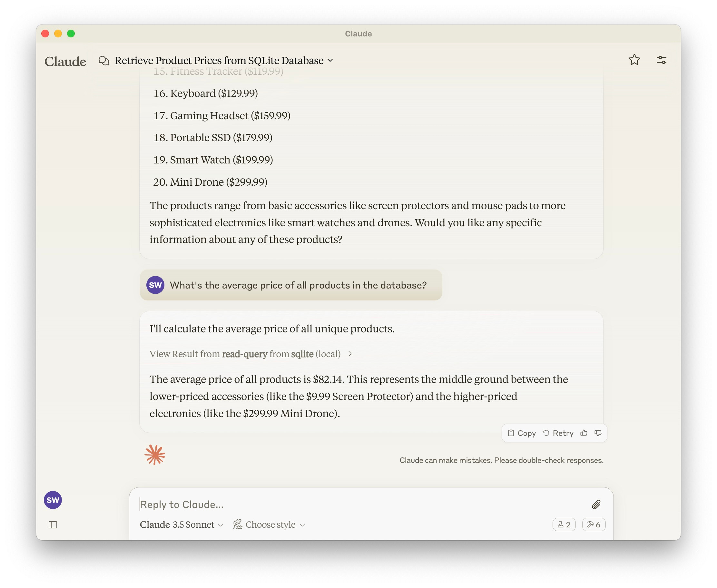
Task: Open the Choose style dropdown
Action: point(269,525)
